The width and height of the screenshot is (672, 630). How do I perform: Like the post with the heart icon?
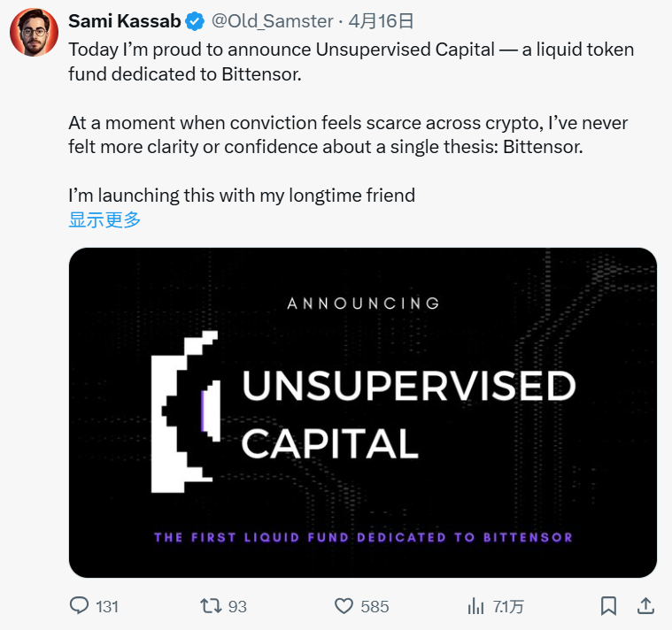[x=344, y=606]
